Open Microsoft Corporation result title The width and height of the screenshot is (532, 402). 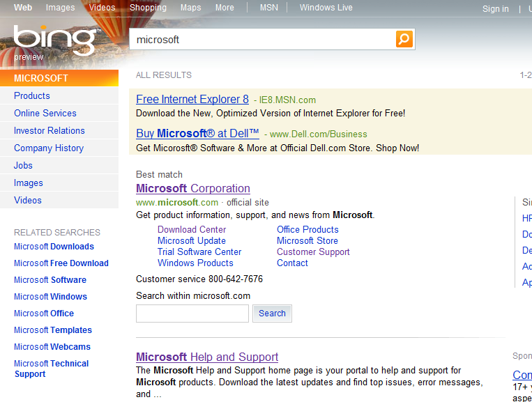click(x=193, y=188)
